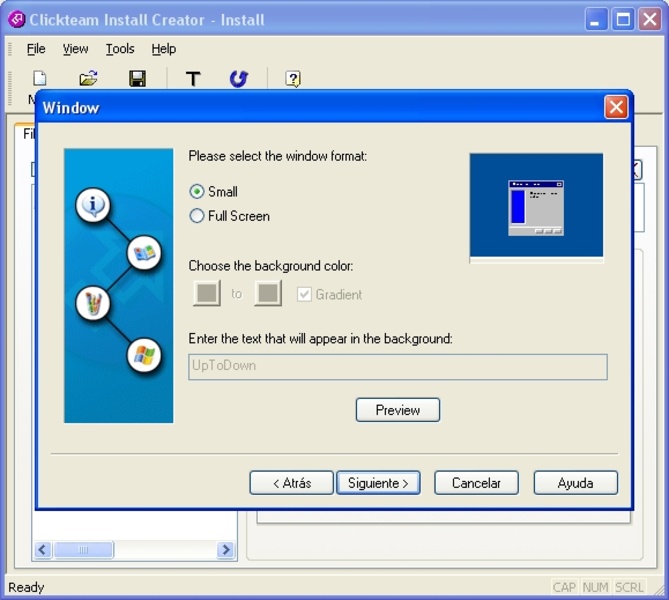
Task: Click the horizontal scrollbar right arrow
Action: pos(225,550)
